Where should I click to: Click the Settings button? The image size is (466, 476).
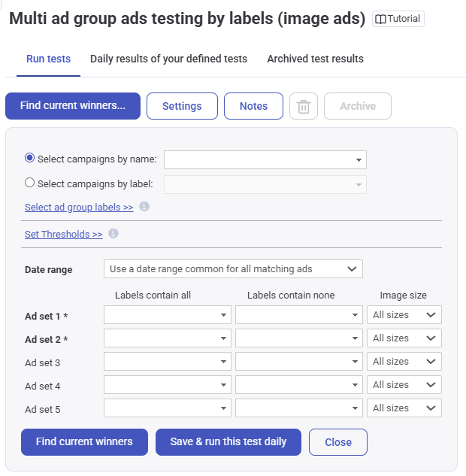pos(182,106)
